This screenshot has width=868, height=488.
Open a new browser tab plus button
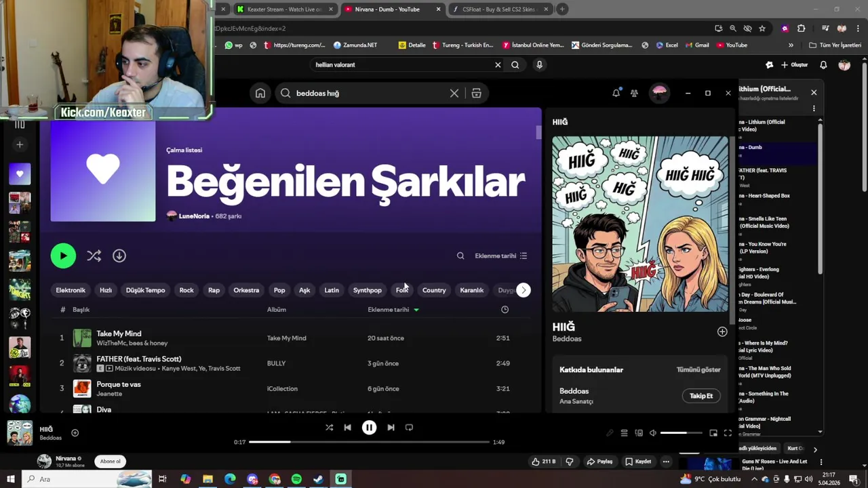[562, 9]
